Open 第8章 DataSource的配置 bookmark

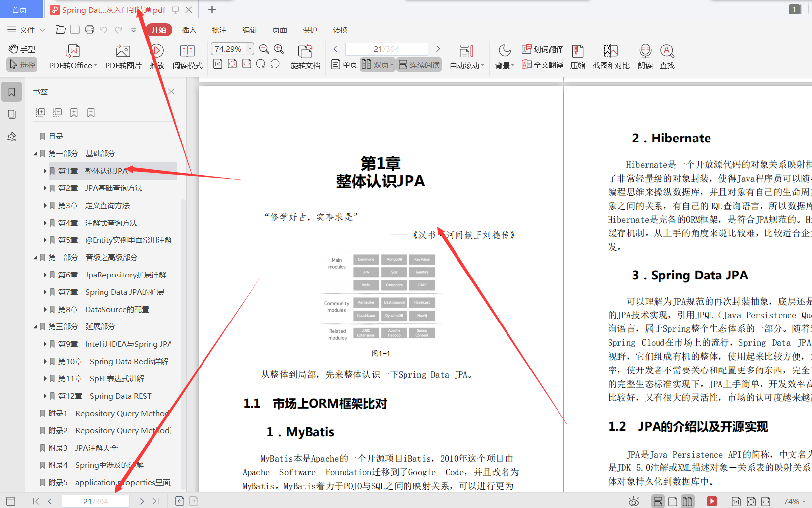103,310
